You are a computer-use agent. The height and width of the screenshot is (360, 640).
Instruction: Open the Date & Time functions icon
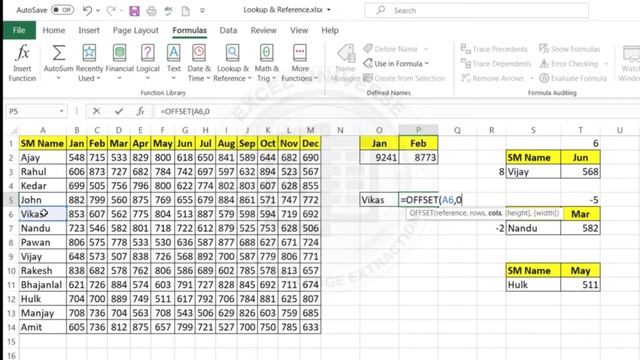click(x=199, y=53)
